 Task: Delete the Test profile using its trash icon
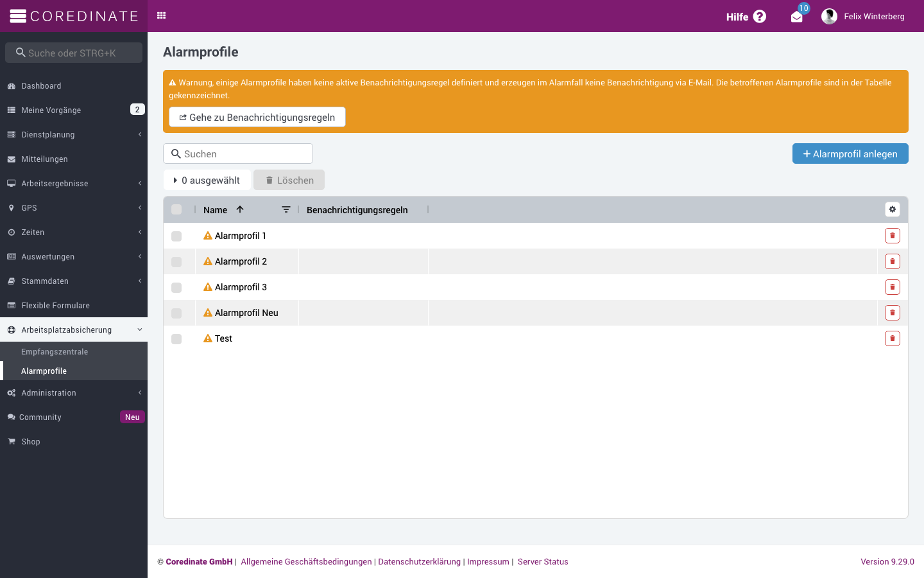tap(893, 338)
